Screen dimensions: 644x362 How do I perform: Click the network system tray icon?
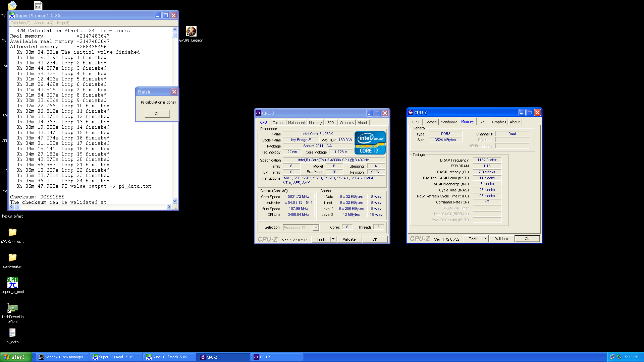coord(612,357)
